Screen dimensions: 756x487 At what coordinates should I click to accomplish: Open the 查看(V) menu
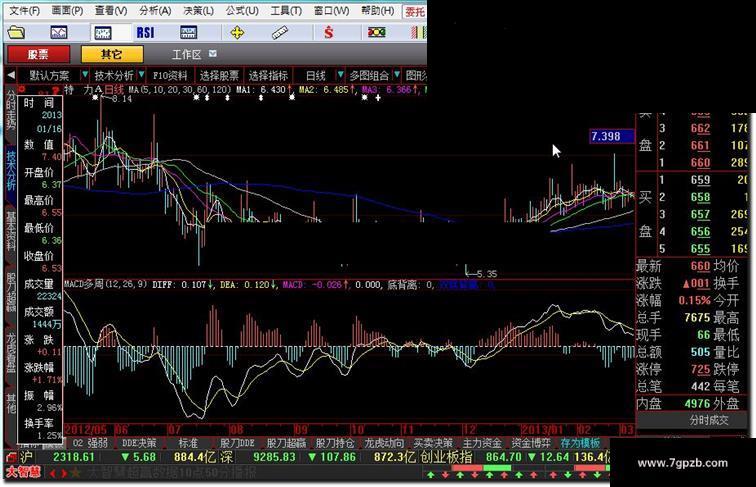[111, 10]
